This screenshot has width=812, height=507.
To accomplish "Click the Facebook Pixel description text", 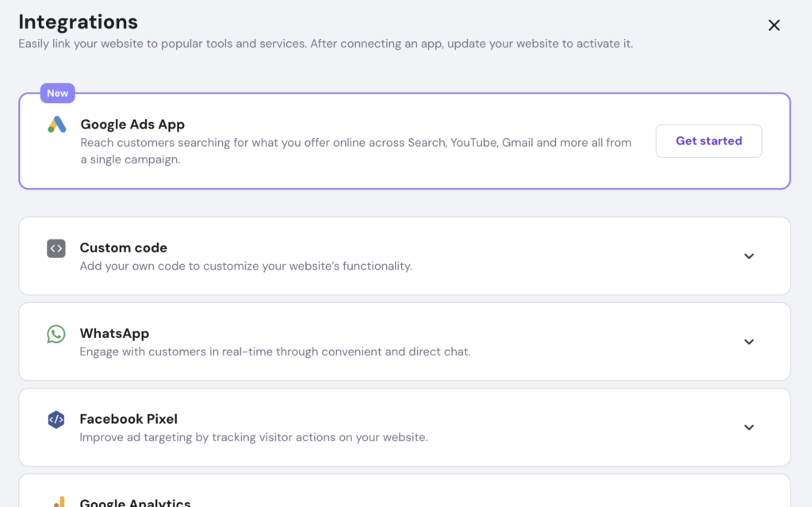I will pyautogui.click(x=254, y=437).
